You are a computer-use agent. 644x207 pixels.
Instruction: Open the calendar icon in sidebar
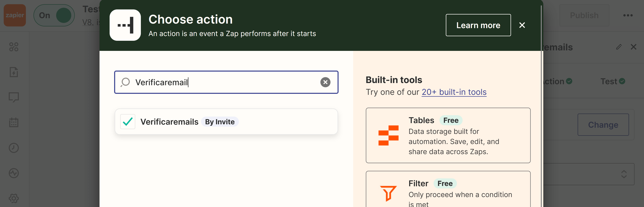[14, 123]
